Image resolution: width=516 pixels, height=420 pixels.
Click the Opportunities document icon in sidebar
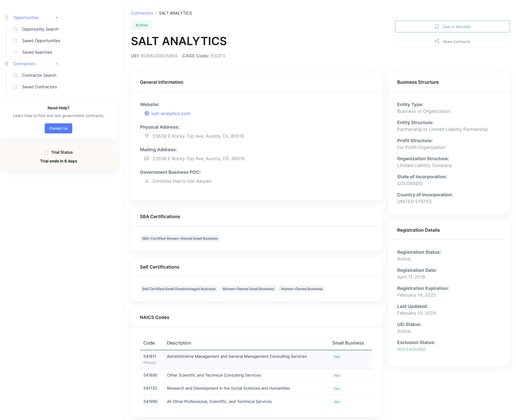(7, 18)
